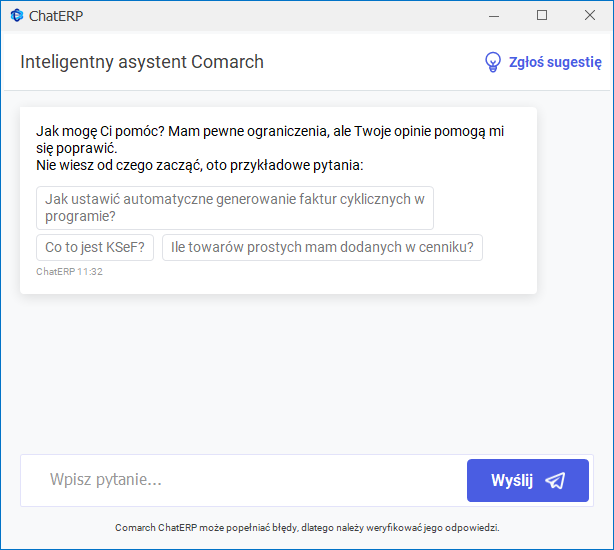The width and height of the screenshot is (614, 550).
Task: Select the "Co to jest KSeF?" suggestion
Action: click(x=95, y=248)
